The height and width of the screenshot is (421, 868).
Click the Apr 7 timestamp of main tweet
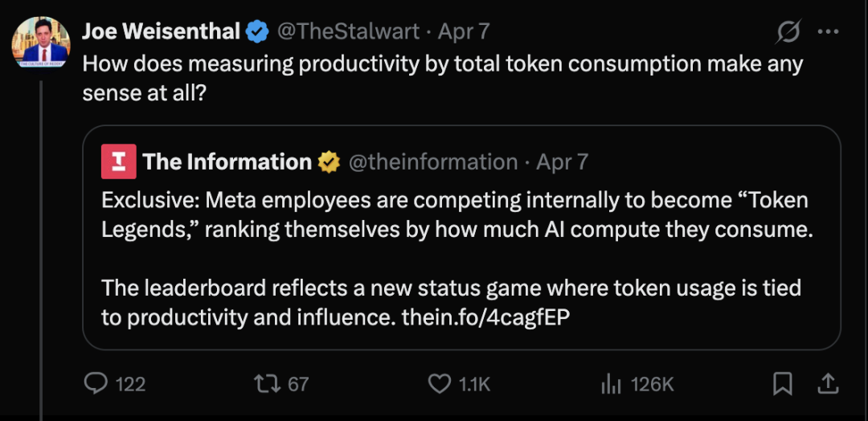pos(463,32)
